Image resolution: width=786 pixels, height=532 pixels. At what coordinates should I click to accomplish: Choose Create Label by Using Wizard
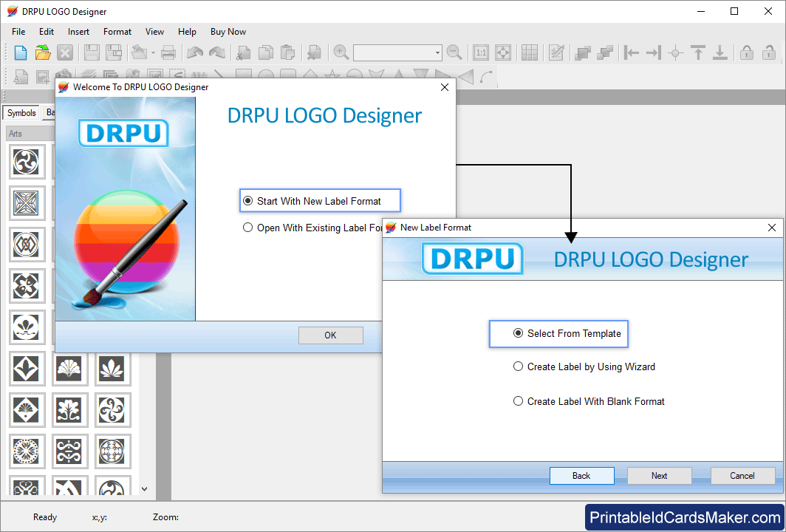584,366
